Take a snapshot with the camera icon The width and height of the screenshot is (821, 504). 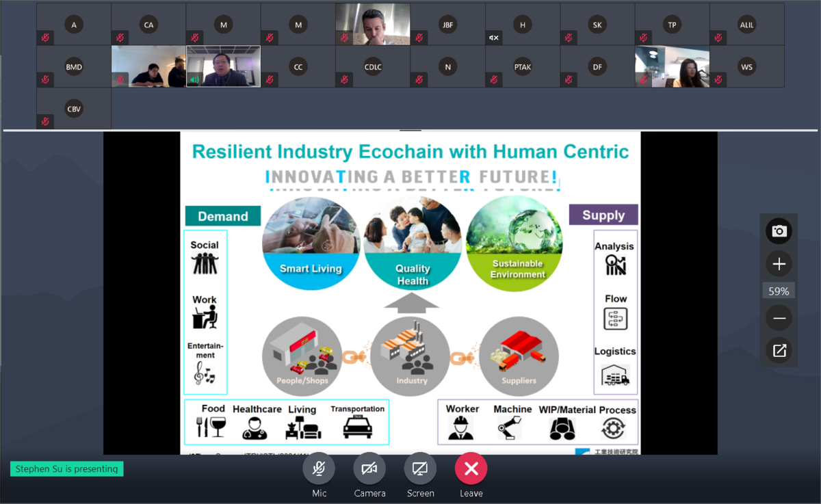779,231
